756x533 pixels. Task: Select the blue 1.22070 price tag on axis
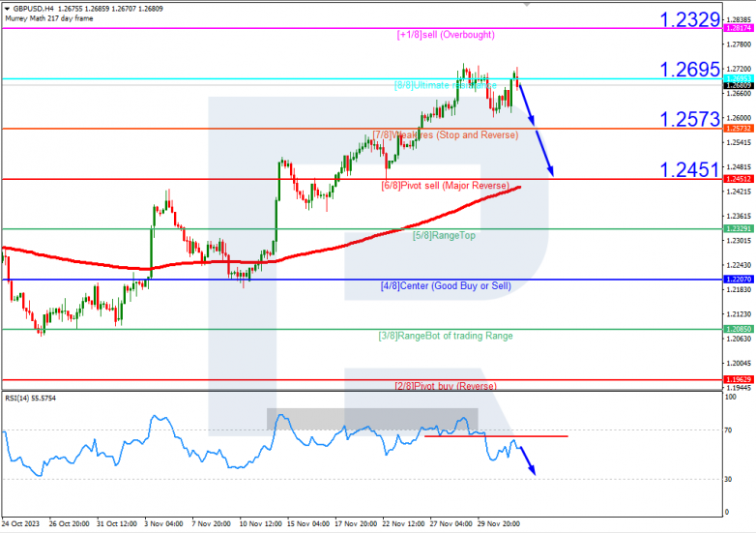tap(739, 280)
